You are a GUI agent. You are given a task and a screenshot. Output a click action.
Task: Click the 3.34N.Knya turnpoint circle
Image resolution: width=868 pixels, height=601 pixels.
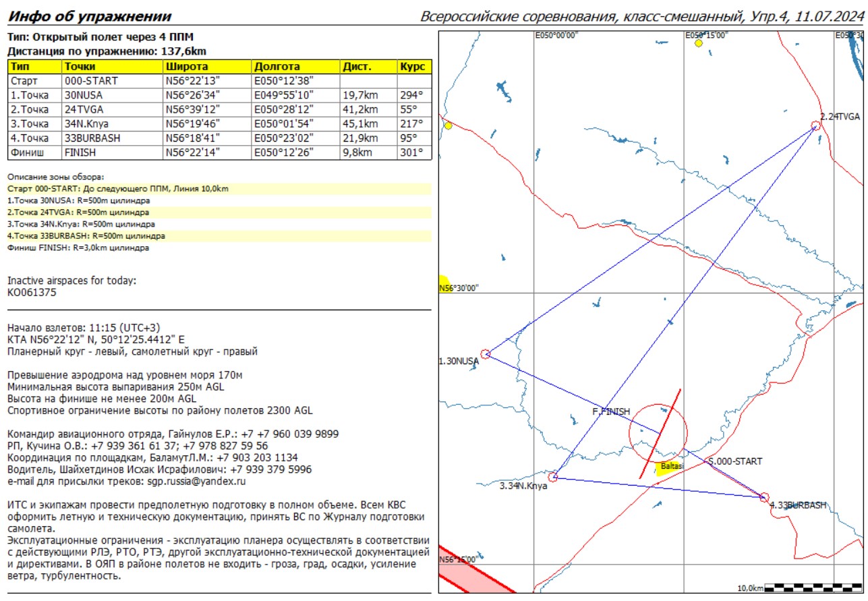[553, 477]
